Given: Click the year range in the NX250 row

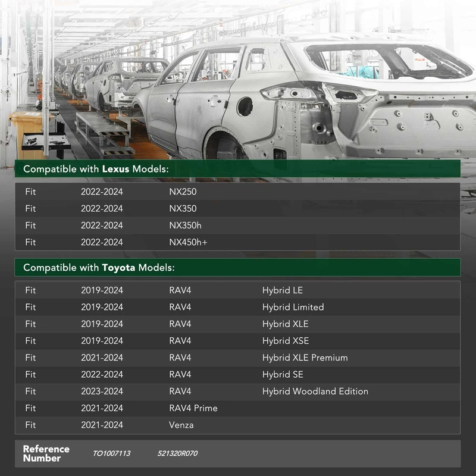Looking at the screenshot, I should 102,192.
